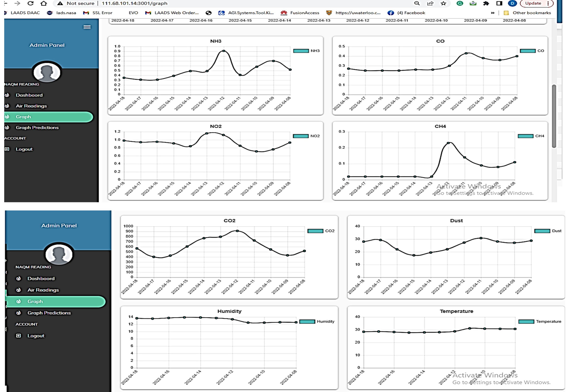Viewport: 566px width, 392px height.
Task: Click the hamburger menu icon in sidebar
Action: point(87,27)
